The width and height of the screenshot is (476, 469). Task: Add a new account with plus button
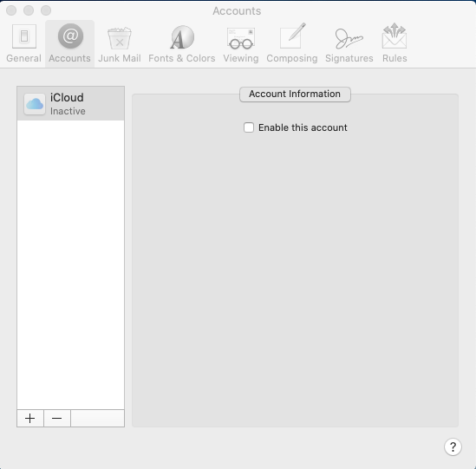(x=30, y=419)
